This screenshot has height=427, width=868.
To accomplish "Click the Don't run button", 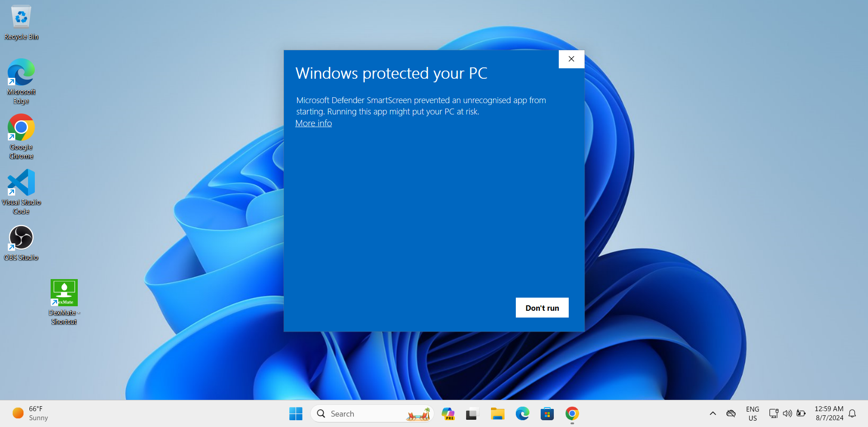I will tap(542, 308).
